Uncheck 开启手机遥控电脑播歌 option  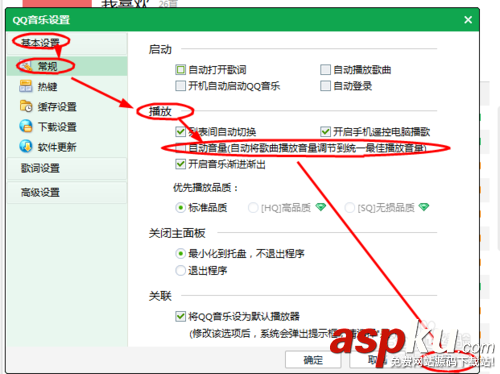[325, 132]
